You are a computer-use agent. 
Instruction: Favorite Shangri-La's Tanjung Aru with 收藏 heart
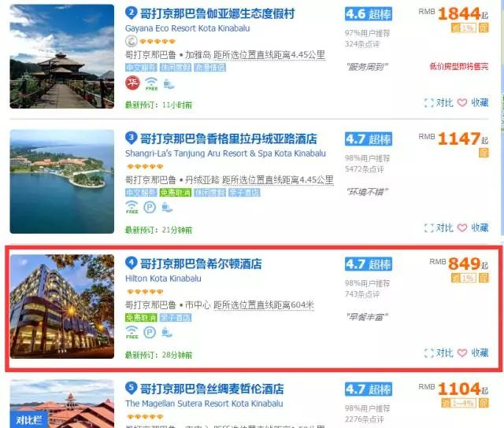(x=472, y=227)
